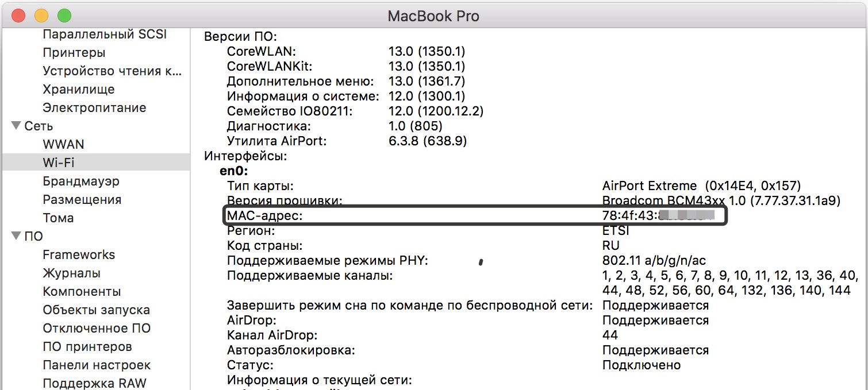868x390 pixels.
Task: Click 12.0 (1200.12.2) version value
Action: [x=436, y=111]
